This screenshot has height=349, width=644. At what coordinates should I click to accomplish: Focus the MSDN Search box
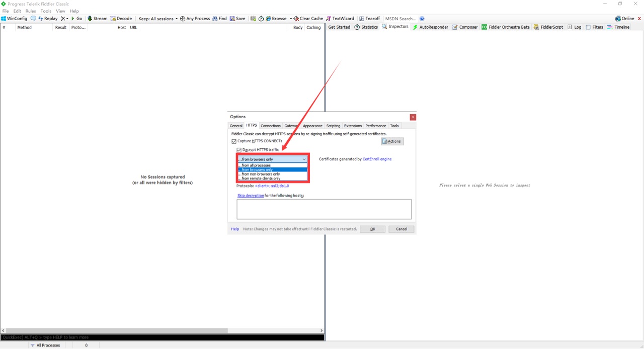(x=400, y=19)
